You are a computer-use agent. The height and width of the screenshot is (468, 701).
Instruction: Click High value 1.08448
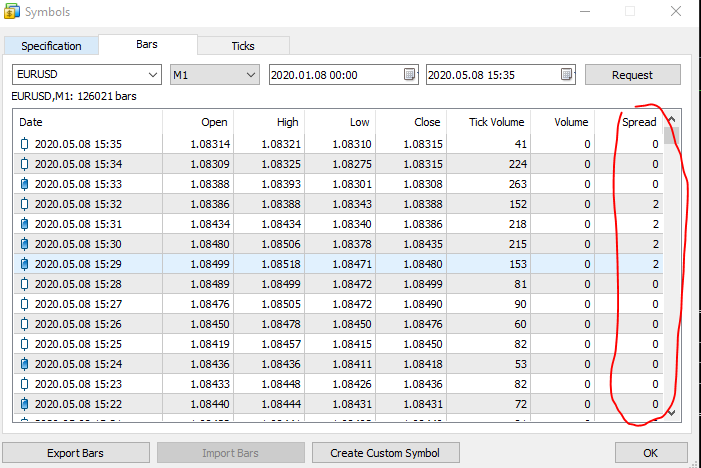(x=281, y=384)
